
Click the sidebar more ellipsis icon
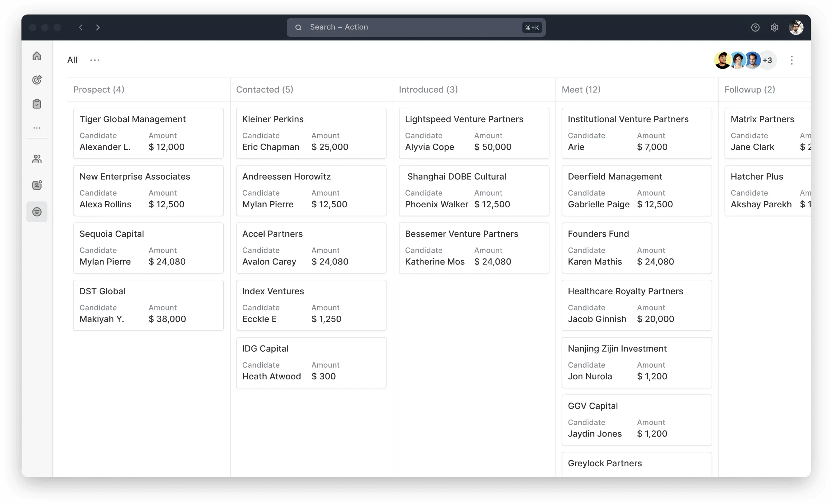click(x=37, y=128)
